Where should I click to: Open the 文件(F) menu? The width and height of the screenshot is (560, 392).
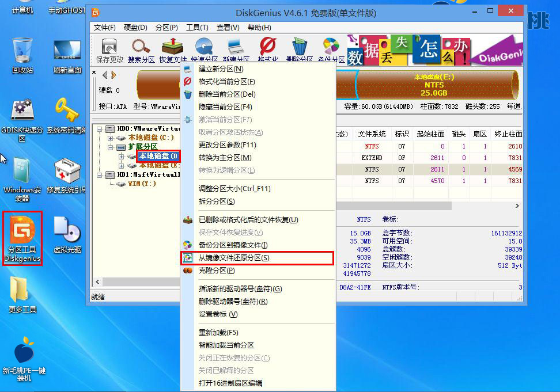(x=105, y=28)
